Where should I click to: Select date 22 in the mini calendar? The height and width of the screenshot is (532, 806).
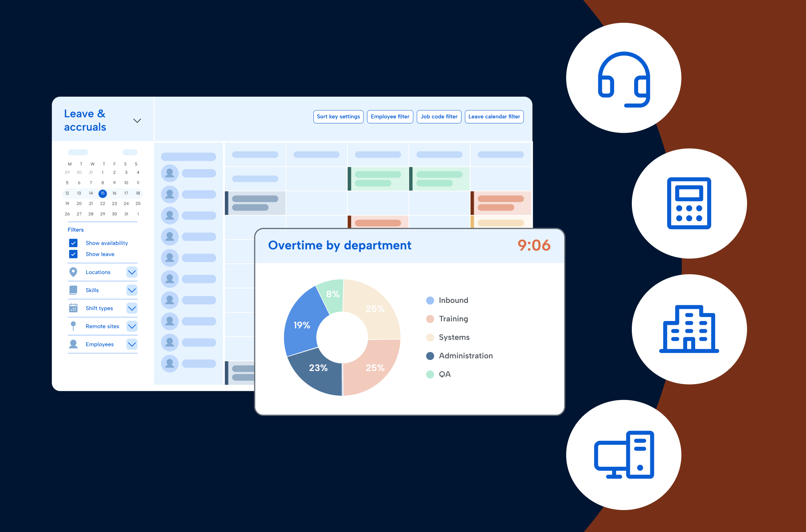103,204
